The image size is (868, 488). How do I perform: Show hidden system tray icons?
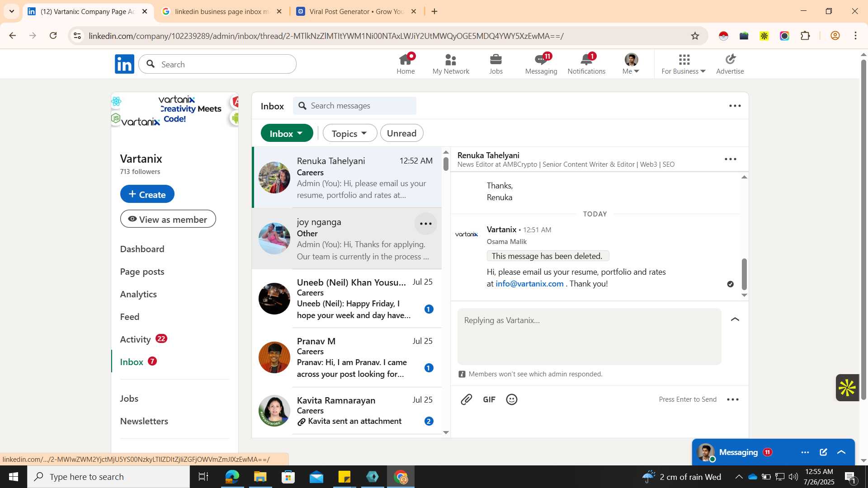point(739,477)
